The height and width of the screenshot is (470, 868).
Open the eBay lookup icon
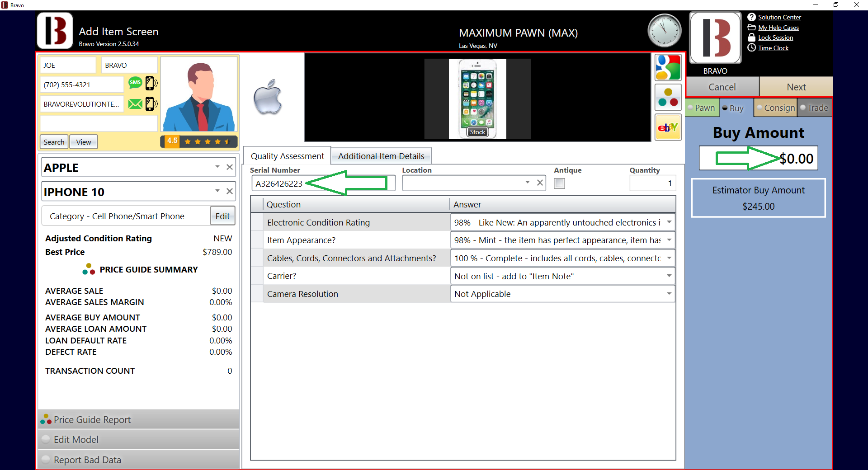pyautogui.click(x=668, y=127)
